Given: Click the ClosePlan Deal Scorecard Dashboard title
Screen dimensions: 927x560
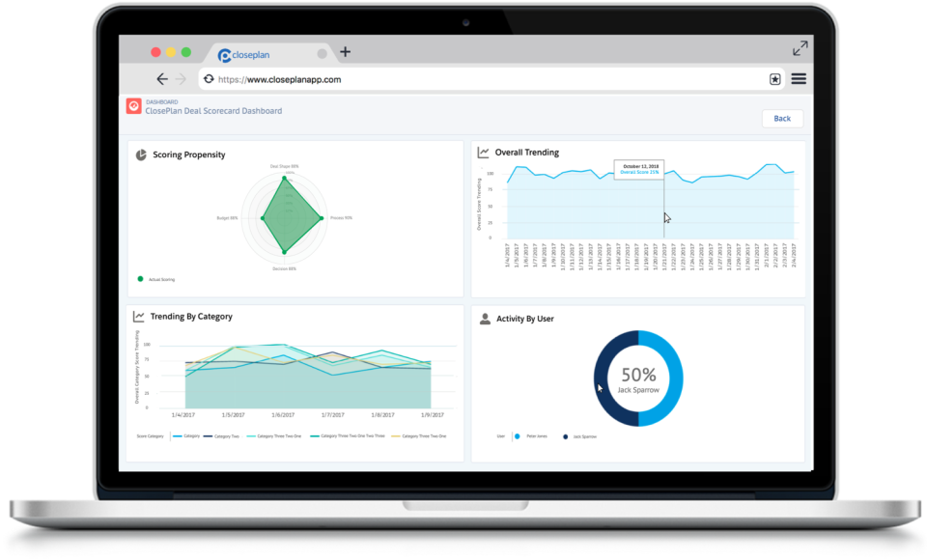Looking at the screenshot, I should pyautogui.click(x=214, y=110).
